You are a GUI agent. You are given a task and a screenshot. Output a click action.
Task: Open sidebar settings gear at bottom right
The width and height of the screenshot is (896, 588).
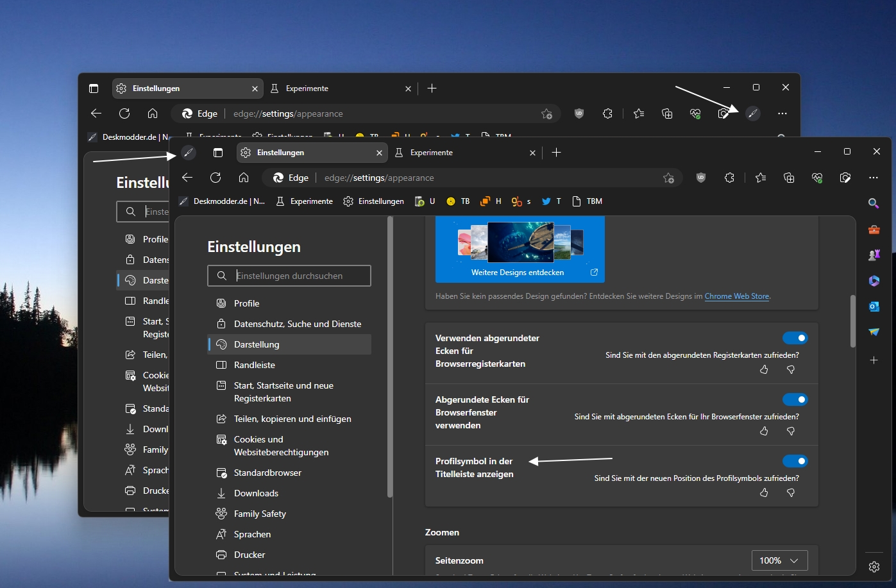[x=874, y=567]
